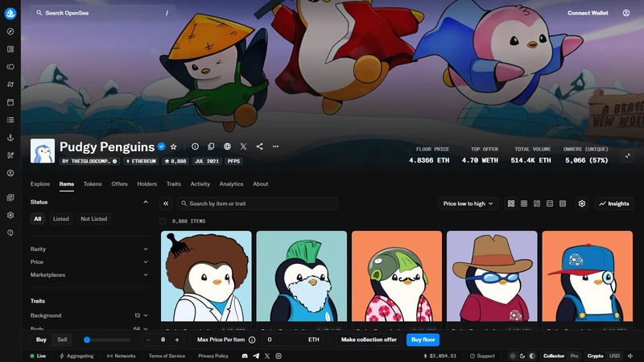This screenshot has height=362, width=644.
Task: Switch to the Holders tab
Action: [x=147, y=184]
